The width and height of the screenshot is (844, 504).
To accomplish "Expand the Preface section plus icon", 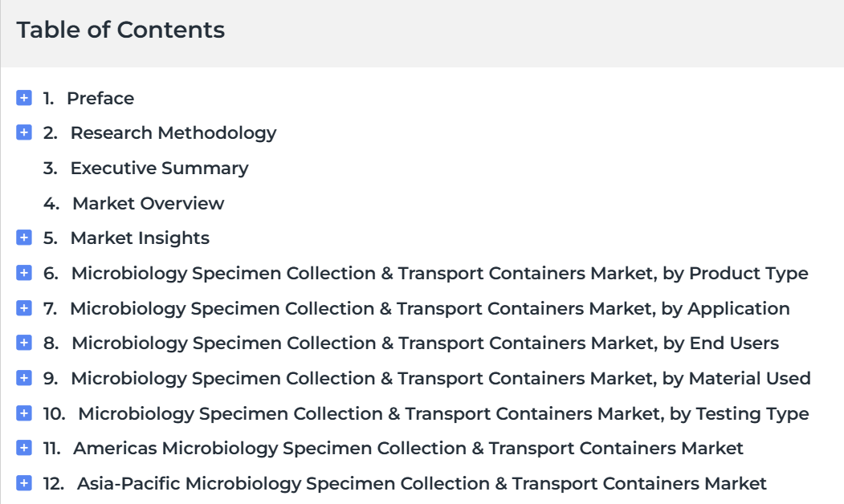I will (23, 98).
